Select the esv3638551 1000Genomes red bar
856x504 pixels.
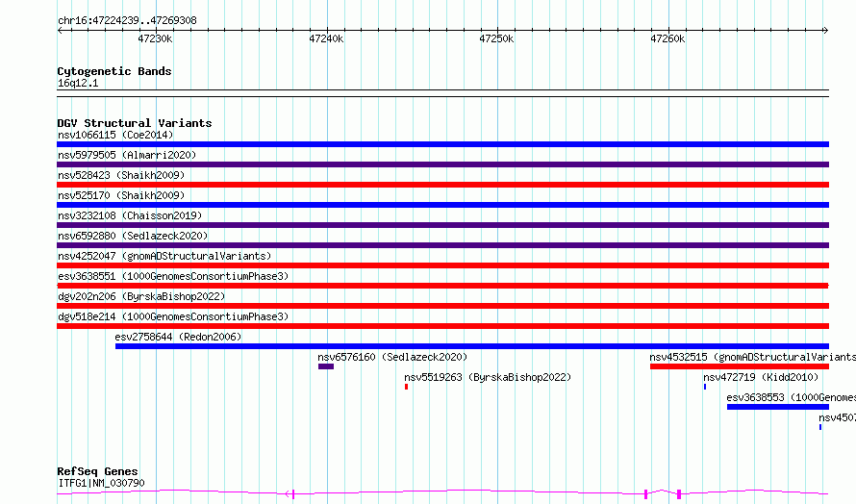[x=442, y=286]
